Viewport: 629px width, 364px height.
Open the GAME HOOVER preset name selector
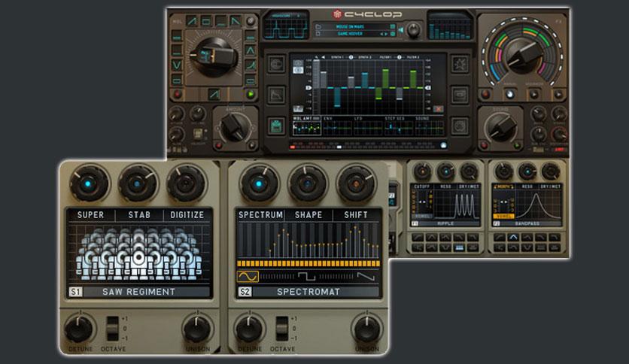[350, 34]
